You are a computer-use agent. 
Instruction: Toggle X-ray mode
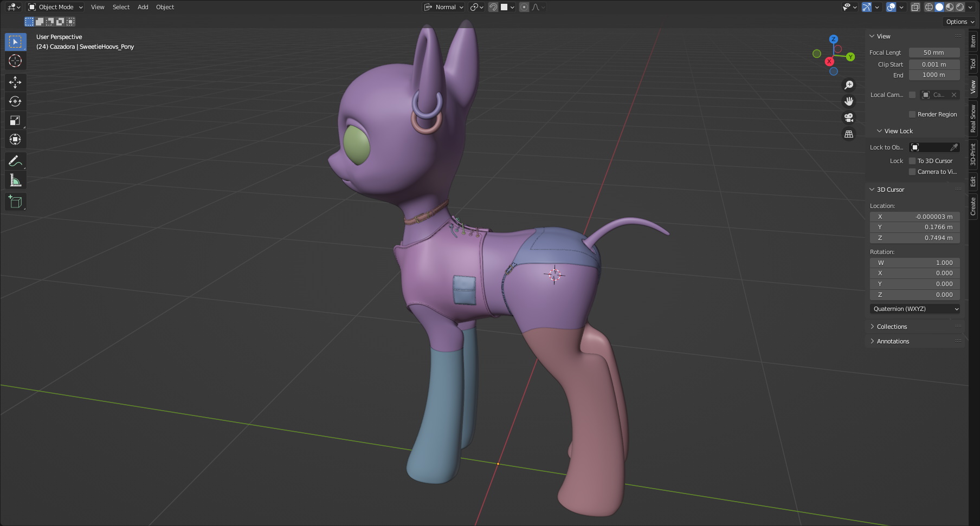(915, 7)
